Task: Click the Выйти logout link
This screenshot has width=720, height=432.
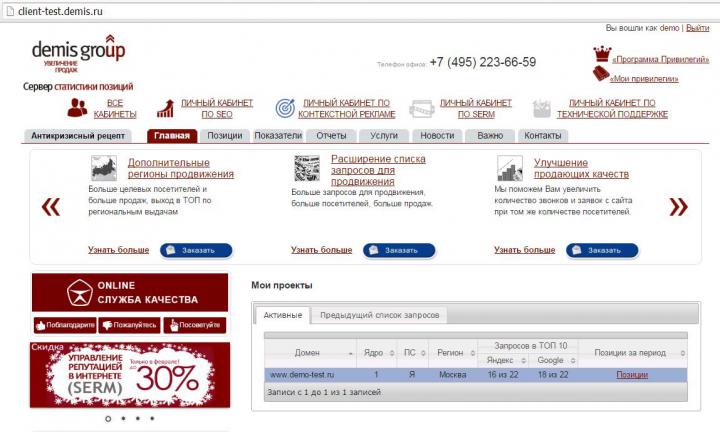Action: pyautogui.click(x=698, y=28)
